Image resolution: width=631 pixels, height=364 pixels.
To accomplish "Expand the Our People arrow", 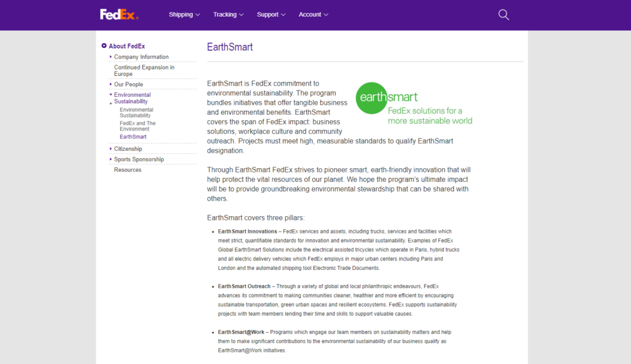I will [x=111, y=84].
